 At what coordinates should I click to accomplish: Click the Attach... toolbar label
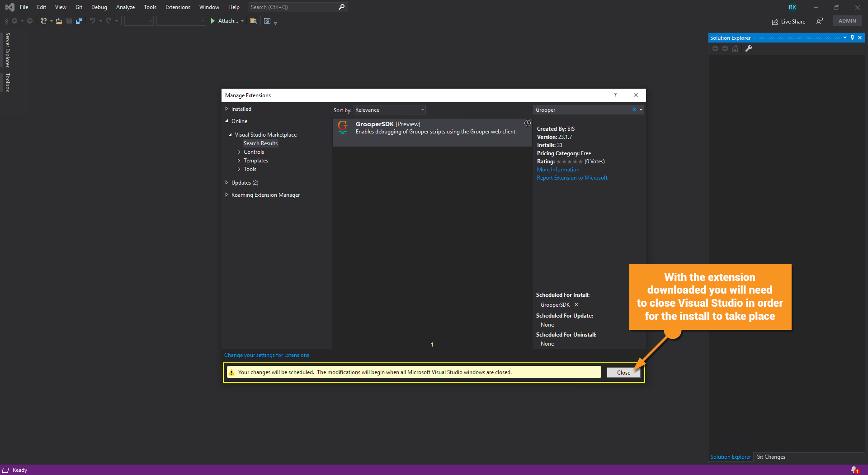click(228, 21)
